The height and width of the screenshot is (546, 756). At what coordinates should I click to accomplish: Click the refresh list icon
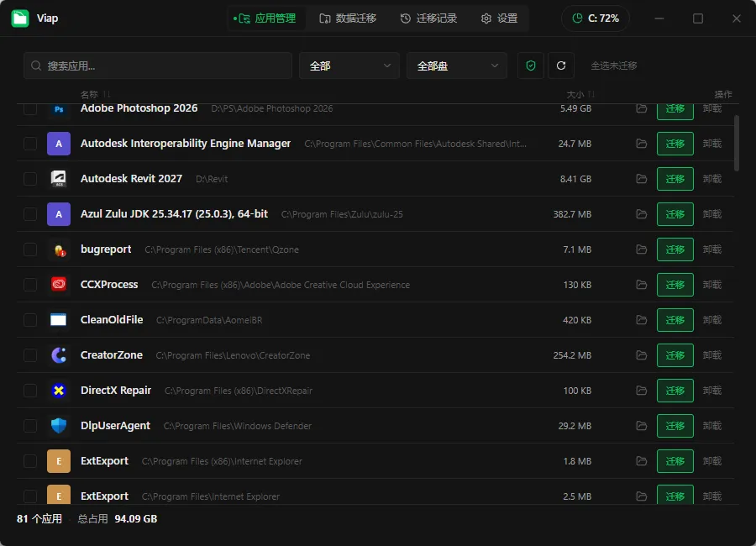pos(561,66)
